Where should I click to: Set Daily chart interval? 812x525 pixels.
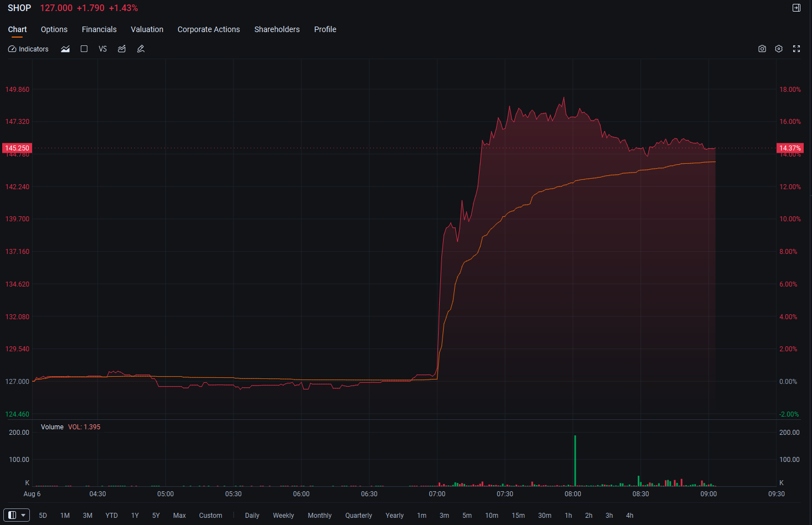tap(252, 516)
